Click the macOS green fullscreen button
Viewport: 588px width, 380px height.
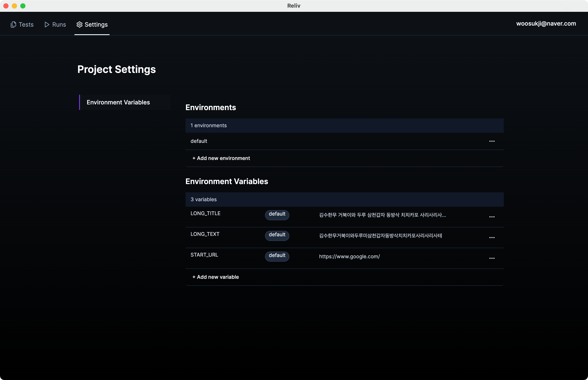tap(23, 6)
